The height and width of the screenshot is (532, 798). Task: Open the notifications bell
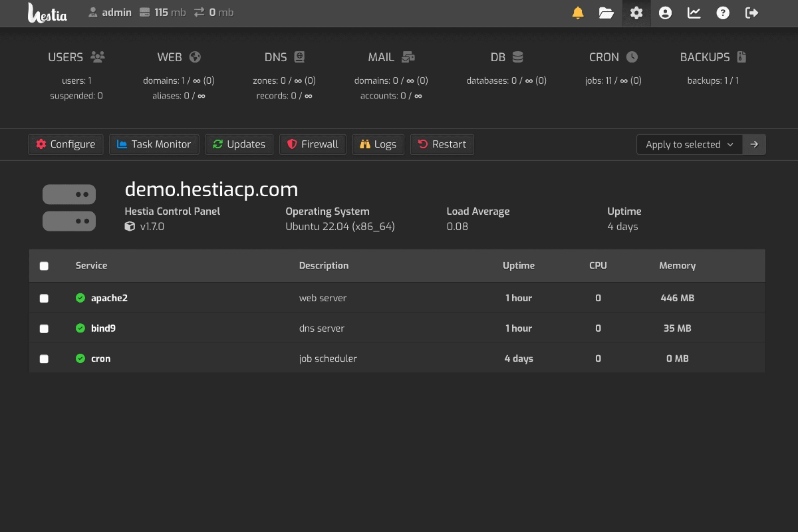(x=577, y=13)
